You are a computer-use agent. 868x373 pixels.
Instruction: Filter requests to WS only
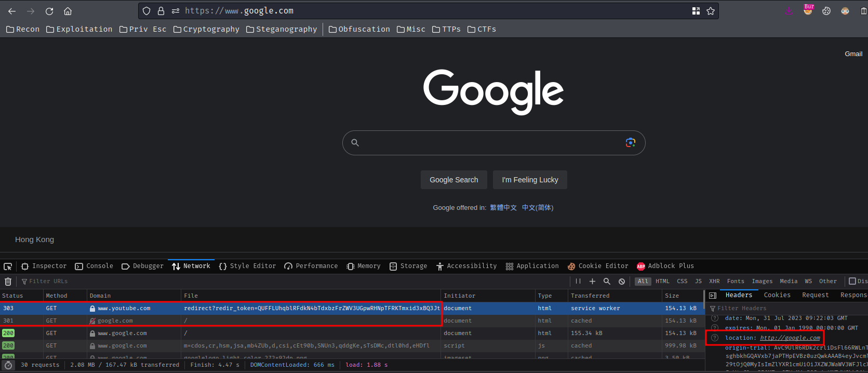(808, 282)
